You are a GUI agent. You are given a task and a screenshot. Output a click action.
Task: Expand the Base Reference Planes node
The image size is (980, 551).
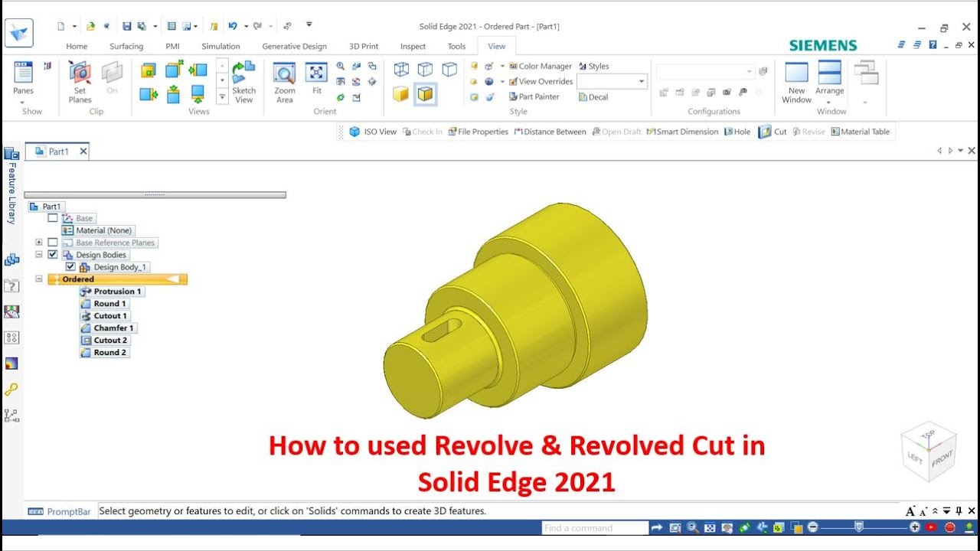click(39, 243)
